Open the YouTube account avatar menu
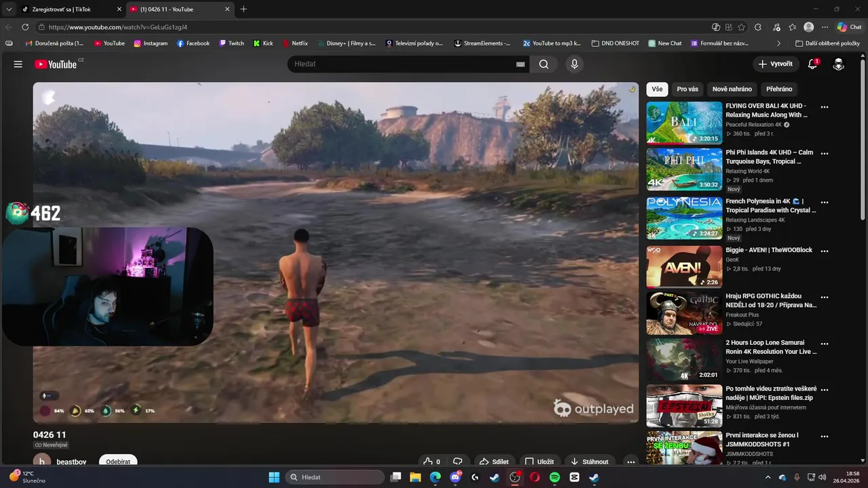The height and width of the screenshot is (488, 868). (838, 64)
